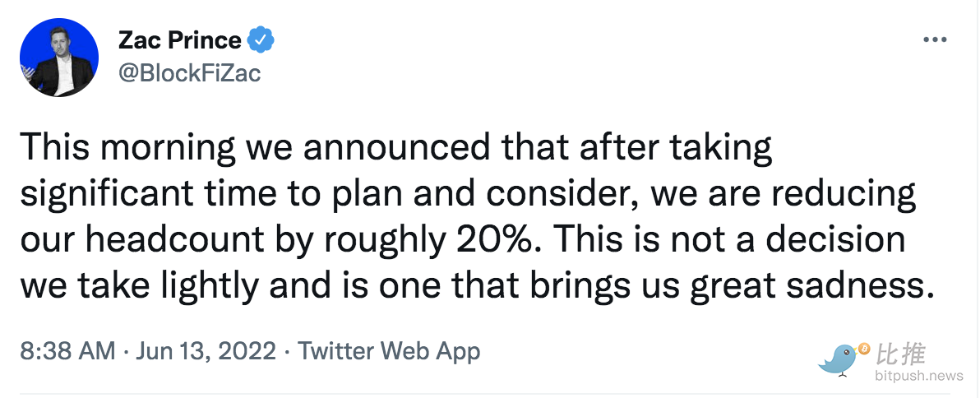This screenshot has height=398, width=980.
Task: Open the 8:38 AM timestamp
Action: (x=67, y=350)
